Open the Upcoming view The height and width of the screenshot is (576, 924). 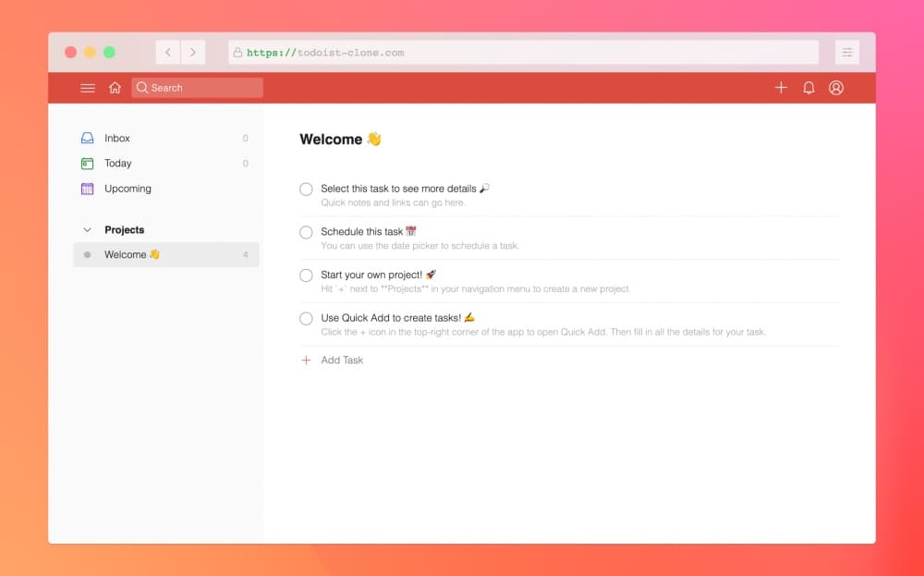128,188
